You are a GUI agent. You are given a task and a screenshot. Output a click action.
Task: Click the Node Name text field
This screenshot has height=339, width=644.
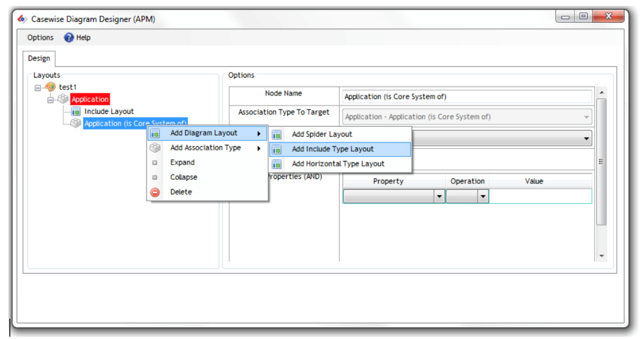coord(467,97)
